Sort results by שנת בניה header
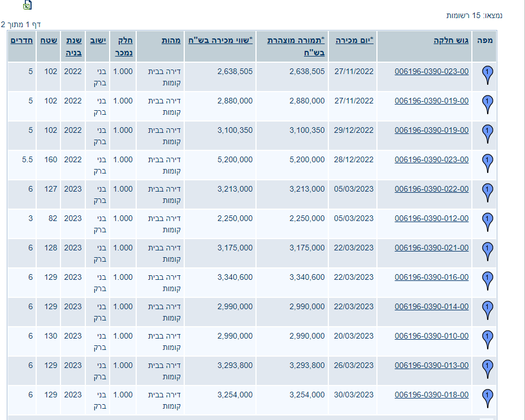The width and height of the screenshot is (525, 420). coord(73,45)
